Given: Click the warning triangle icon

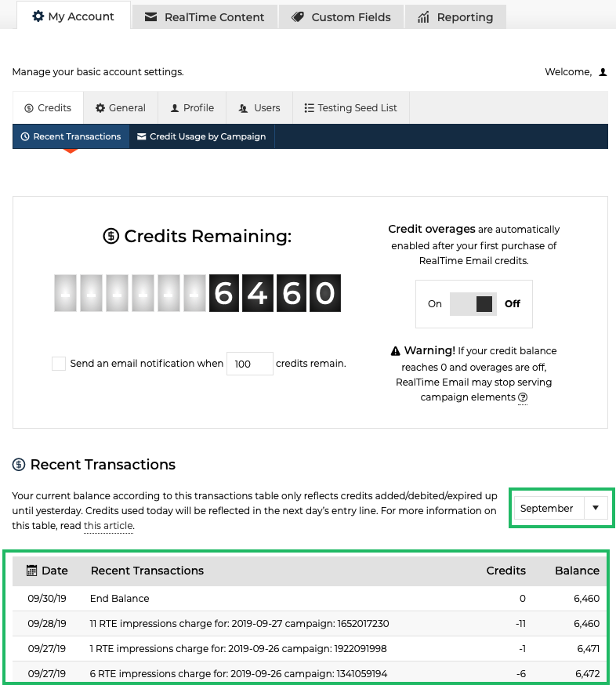Looking at the screenshot, I should pos(396,350).
